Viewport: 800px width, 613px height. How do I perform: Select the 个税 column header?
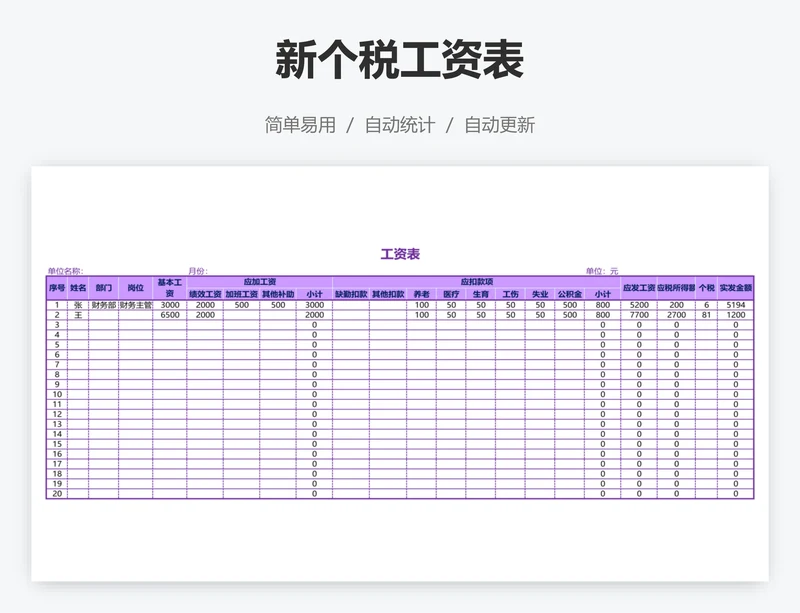point(706,288)
